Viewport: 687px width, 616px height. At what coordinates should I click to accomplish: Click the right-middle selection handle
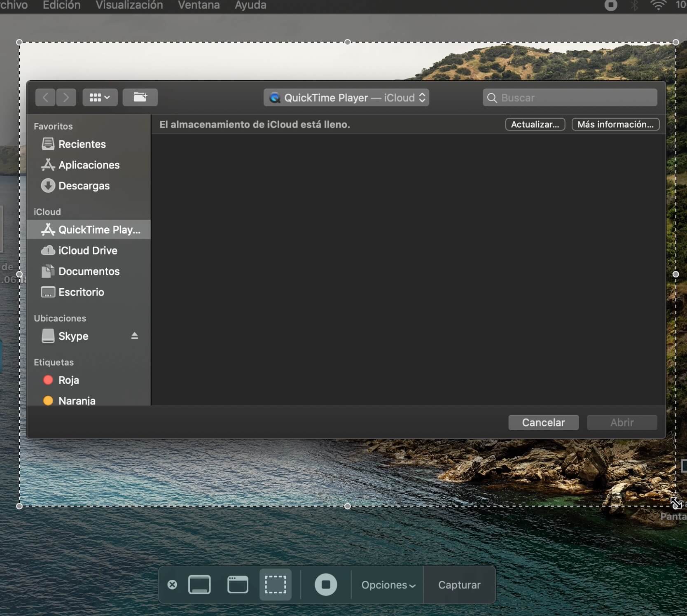[676, 274]
